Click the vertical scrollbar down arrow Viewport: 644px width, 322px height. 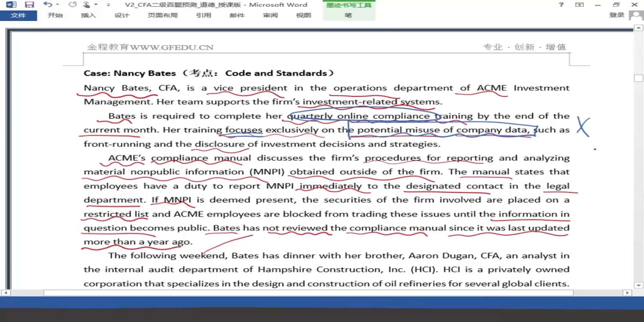click(639, 285)
